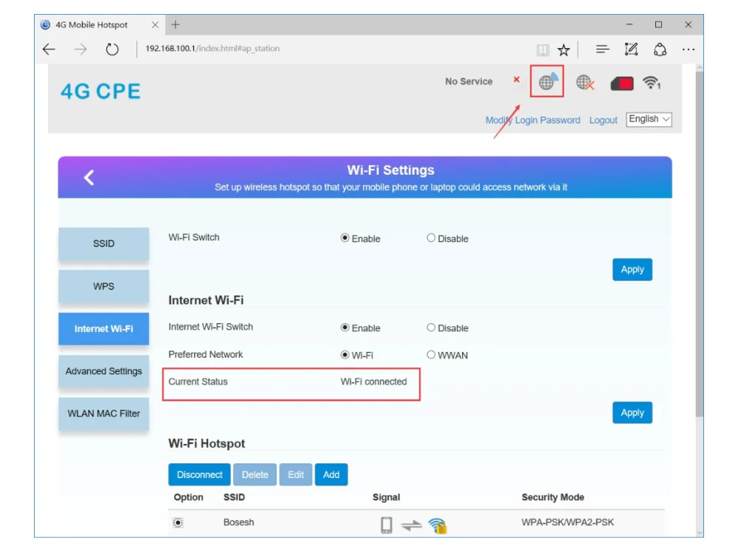Open the English language dropdown
Image resolution: width=738 pixels, height=560 pixels.
point(649,119)
